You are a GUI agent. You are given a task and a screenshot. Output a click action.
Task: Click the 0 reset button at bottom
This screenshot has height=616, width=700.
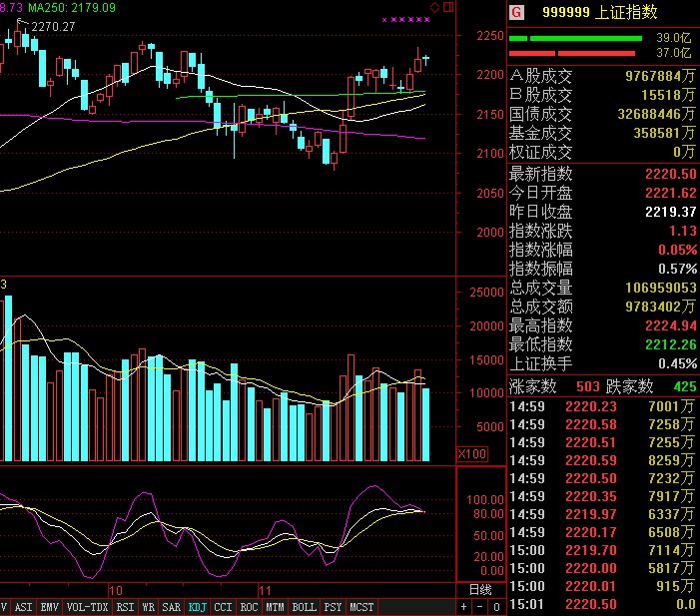[x=496, y=607]
